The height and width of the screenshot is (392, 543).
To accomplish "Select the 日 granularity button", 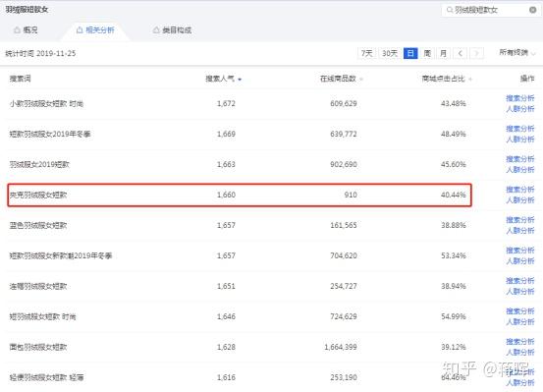I will coord(410,53).
